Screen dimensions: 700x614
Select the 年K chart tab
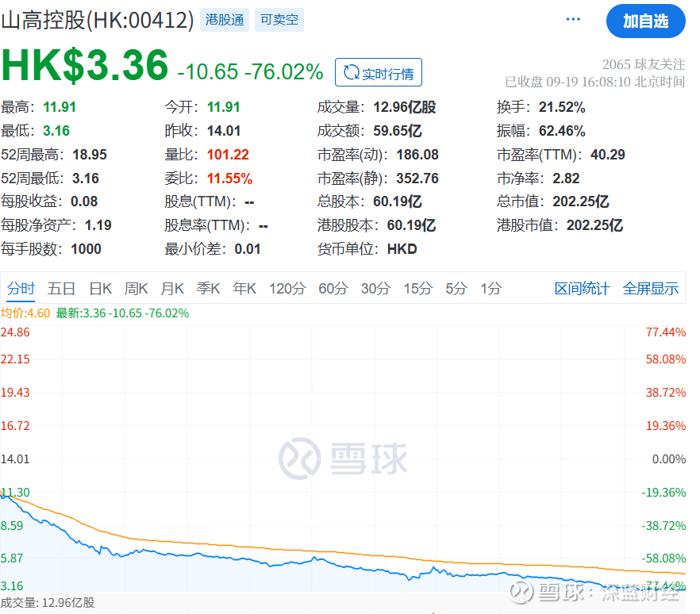244,289
